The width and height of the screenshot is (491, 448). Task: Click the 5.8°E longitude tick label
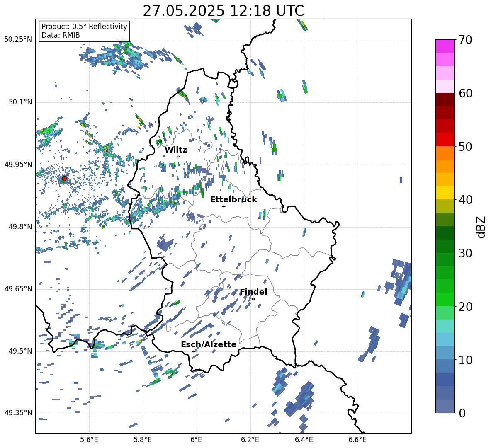point(143,440)
